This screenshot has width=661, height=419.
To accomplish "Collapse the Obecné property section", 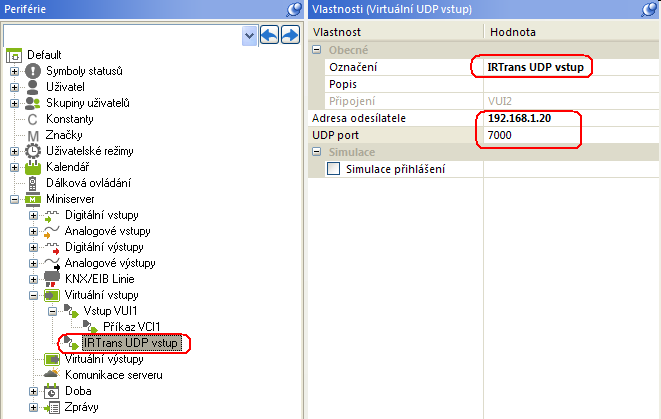I will [x=317, y=49].
